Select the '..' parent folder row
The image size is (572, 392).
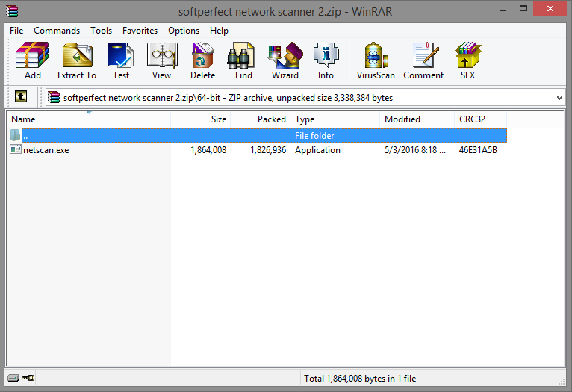257,136
